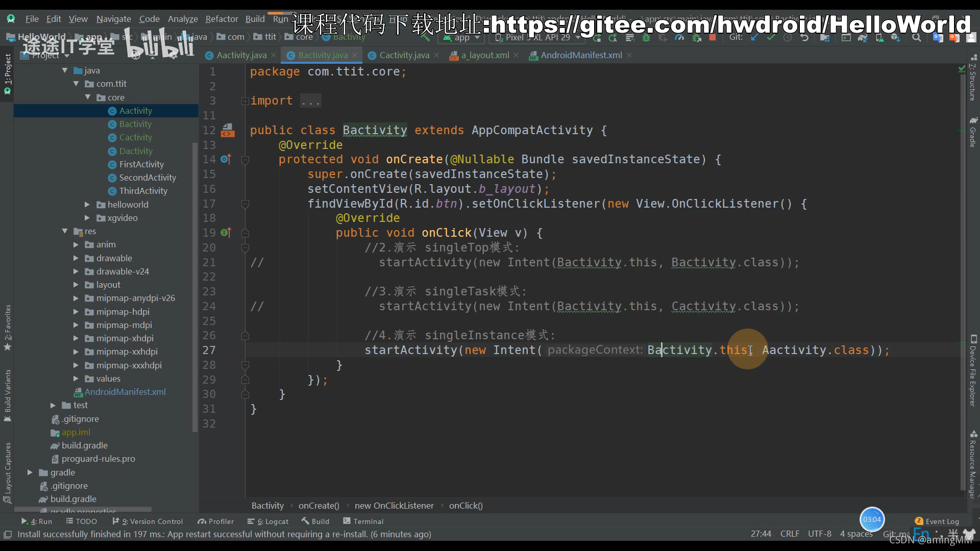Click project panel horizontal scrollbar

click(x=83, y=510)
